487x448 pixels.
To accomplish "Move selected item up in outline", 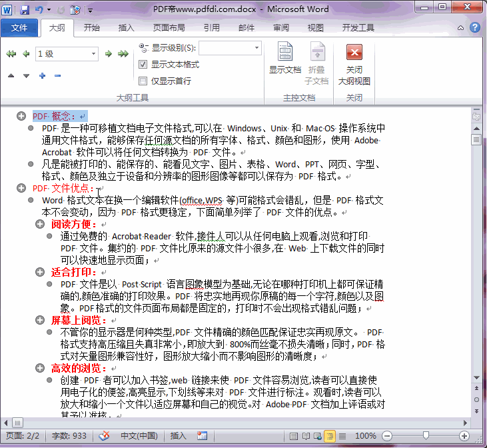I will [11, 75].
